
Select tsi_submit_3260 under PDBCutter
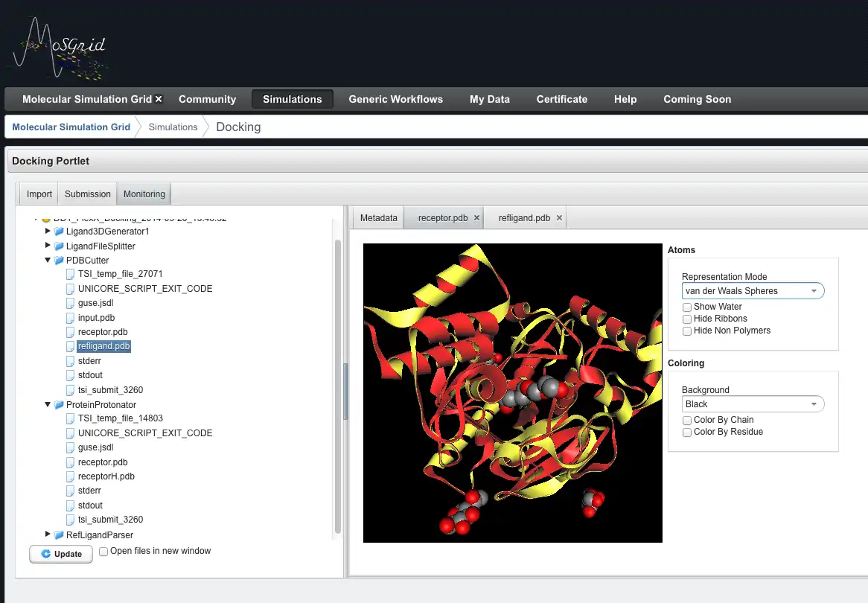coord(111,390)
